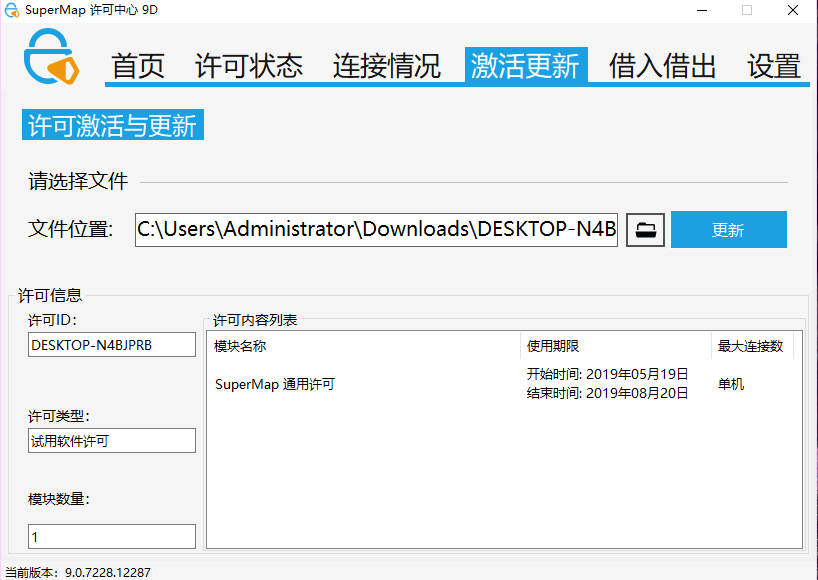The height and width of the screenshot is (580, 818).
Task: Click the 最大连接数 column header
Action: tap(752, 346)
